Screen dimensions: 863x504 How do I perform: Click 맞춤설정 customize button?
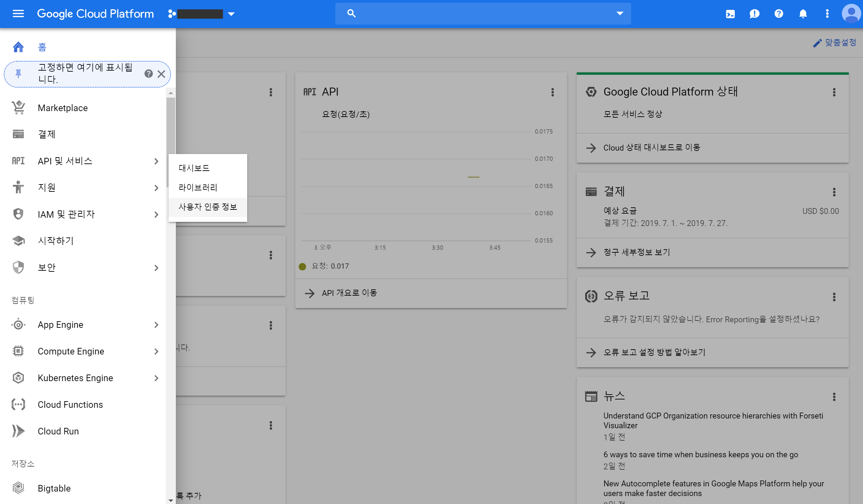pos(835,43)
